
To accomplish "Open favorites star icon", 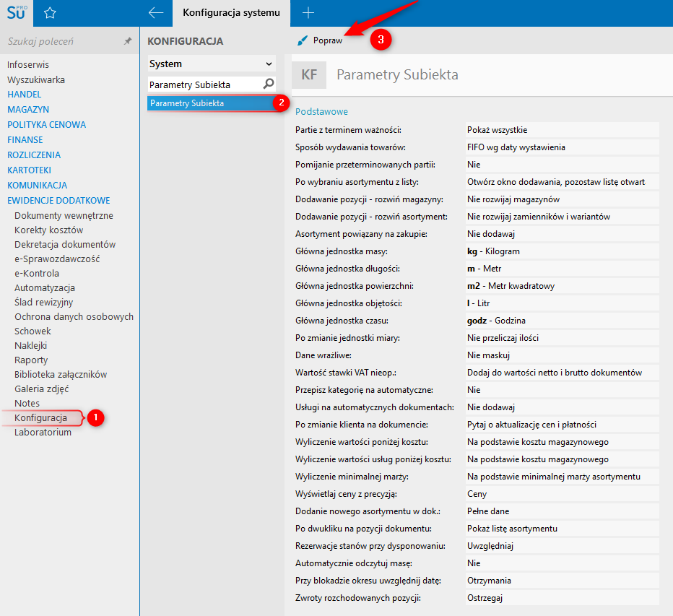I will 50,13.
